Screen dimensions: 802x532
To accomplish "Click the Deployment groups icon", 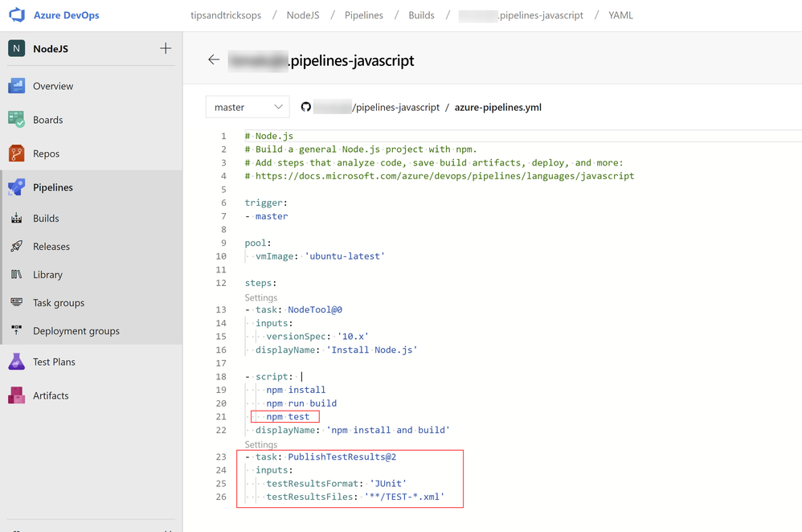I will pyautogui.click(x=16, y=331).
